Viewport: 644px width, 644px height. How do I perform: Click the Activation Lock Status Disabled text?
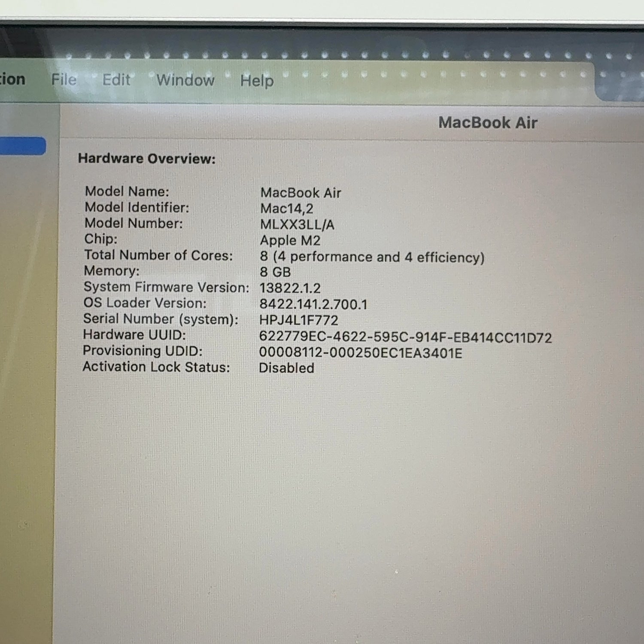(x=286, y=368)
